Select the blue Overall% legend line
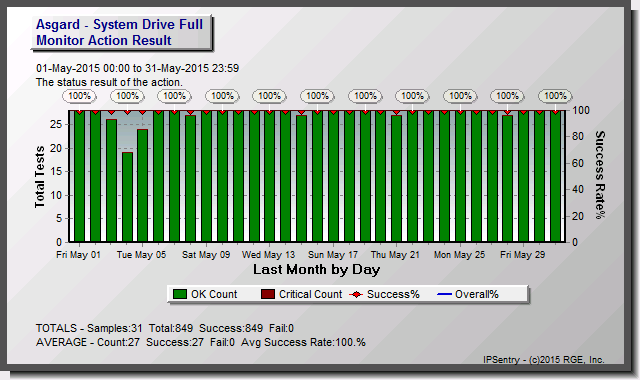Screen dimensions: 640x380 pos(444,294)
